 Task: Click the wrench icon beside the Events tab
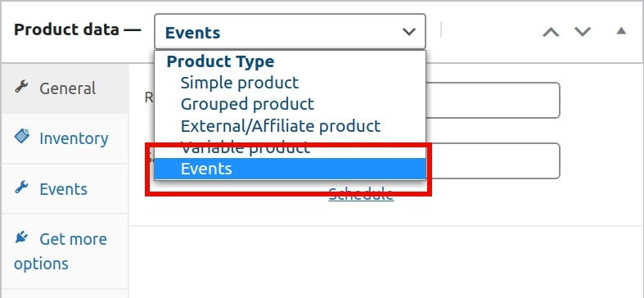(x=21, y=187)
